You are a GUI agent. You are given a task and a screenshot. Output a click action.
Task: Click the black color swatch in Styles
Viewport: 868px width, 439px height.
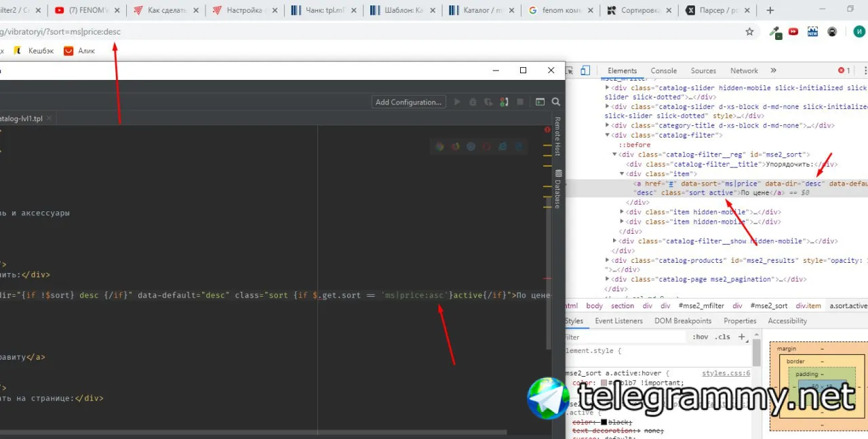click(605, 421)
